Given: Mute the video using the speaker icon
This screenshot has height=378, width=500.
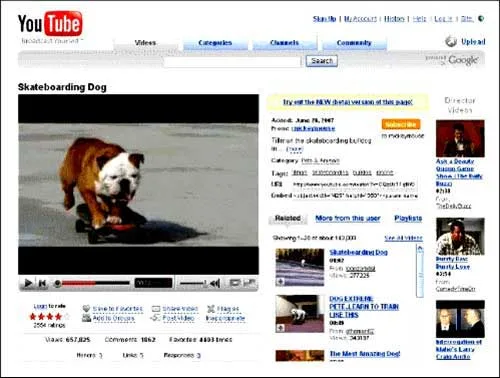Looking at the screenshot, I should tap(215, 283).
